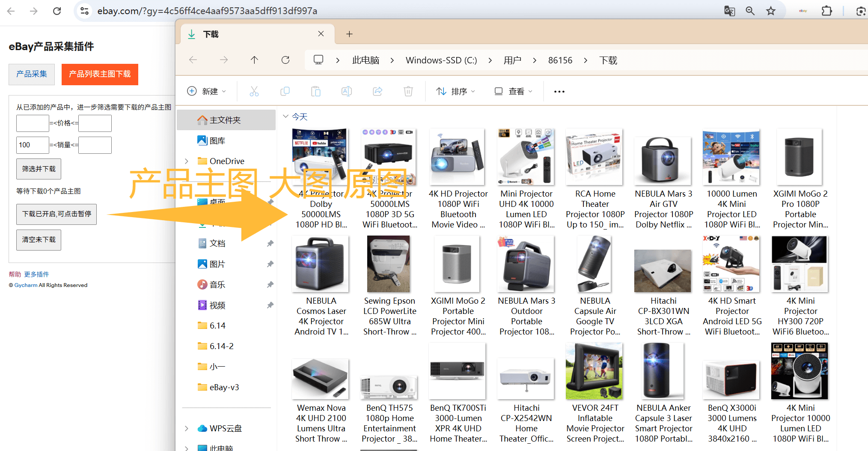This screenshot has width=868, height=451.
Task: Open the Gycharm link
Action: (26, 285)
